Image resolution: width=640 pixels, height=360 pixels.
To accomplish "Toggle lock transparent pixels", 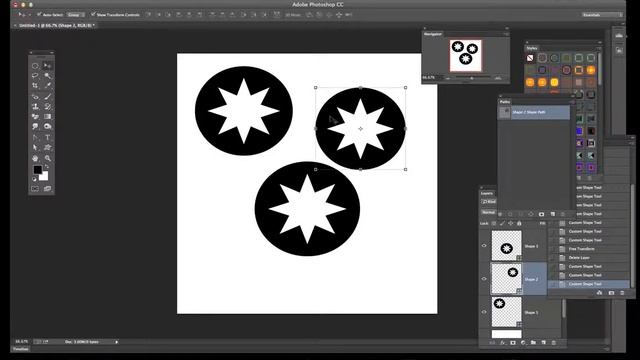I will 494,223.
